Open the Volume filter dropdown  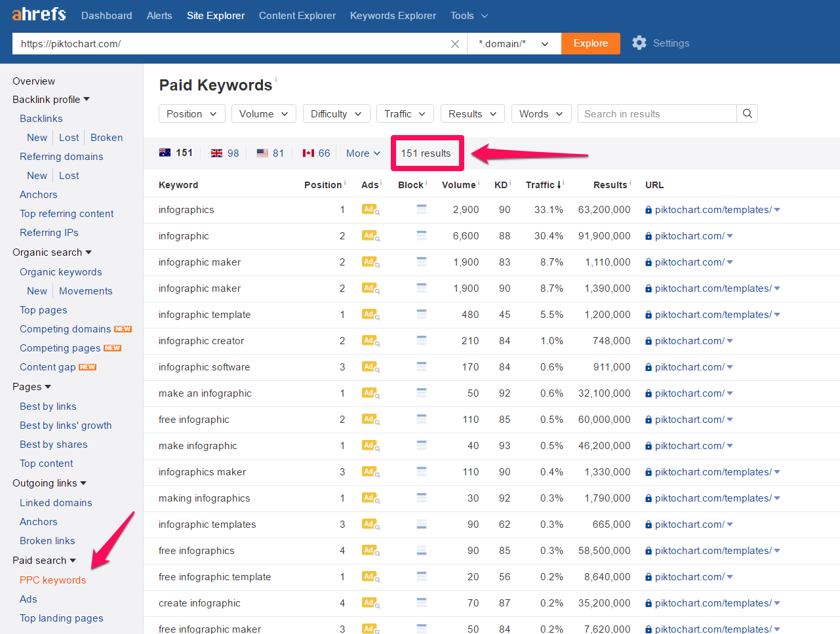(264, 113)
